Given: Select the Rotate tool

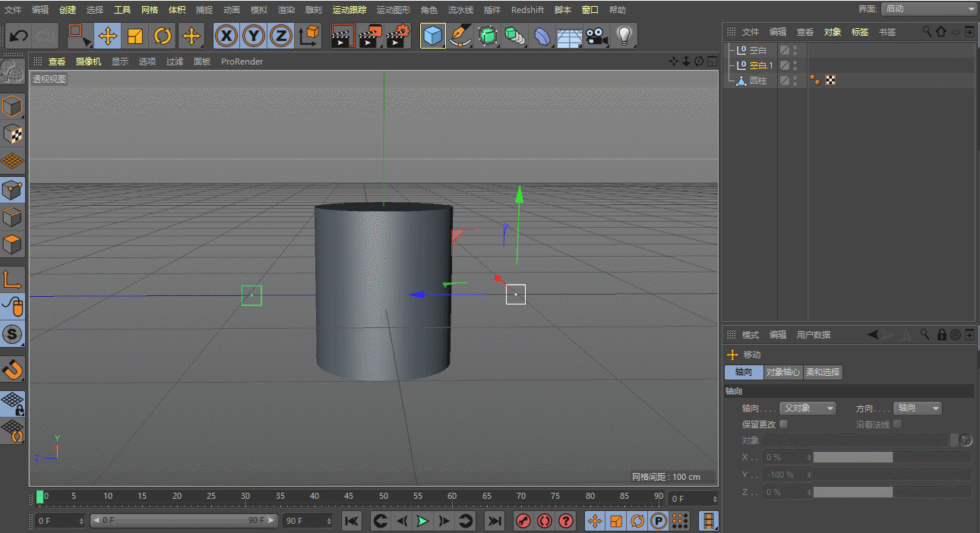Looking at the screenshot, I should click(x=163, y=36).
